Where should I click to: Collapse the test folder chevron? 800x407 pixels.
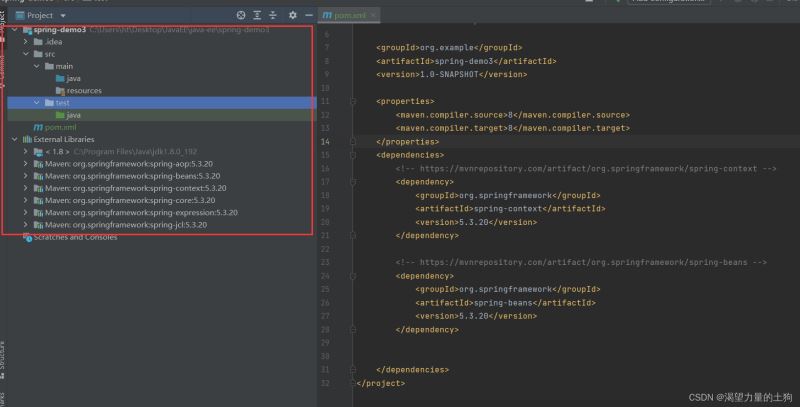[x=37, y=103]
